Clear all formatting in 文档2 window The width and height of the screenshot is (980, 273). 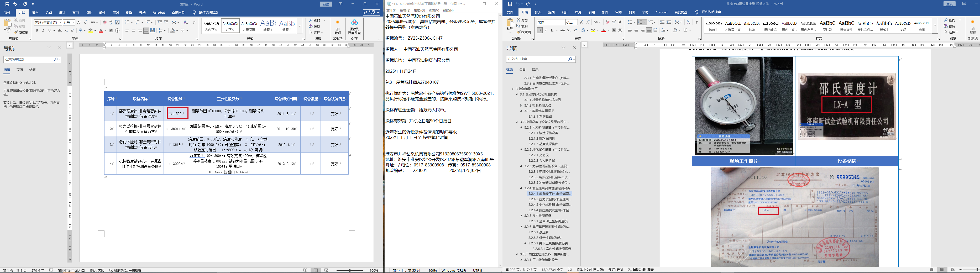click(105, 22)
